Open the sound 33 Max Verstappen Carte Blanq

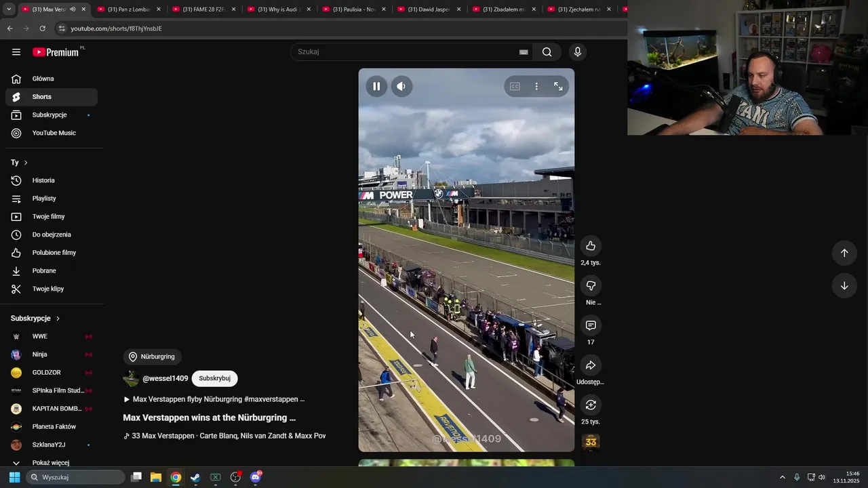(224, 436)
